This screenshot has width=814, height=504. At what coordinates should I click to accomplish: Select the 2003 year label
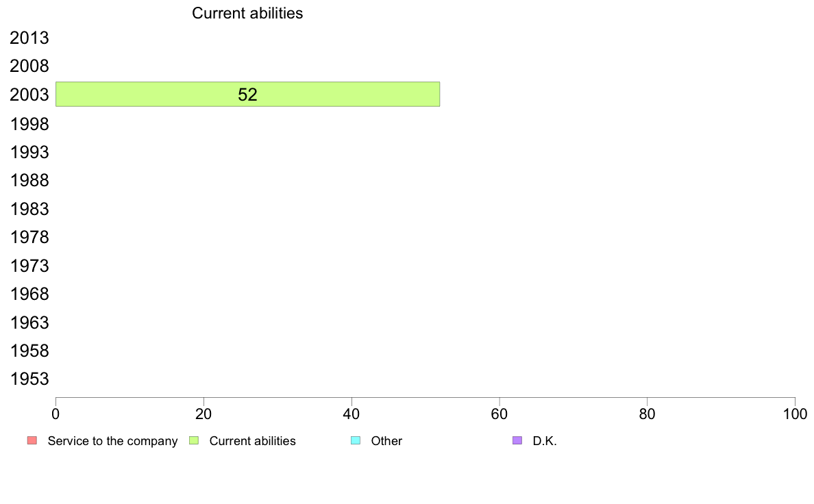(29, 94)
